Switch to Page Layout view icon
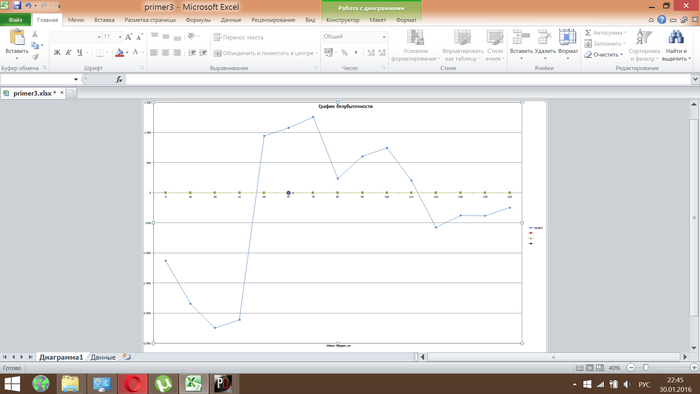The height and width of the screenshot is (394, 700). point(590,368)
